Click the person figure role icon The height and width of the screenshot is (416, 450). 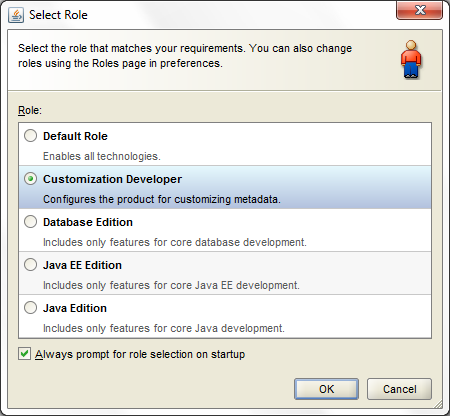click(411, 59)
